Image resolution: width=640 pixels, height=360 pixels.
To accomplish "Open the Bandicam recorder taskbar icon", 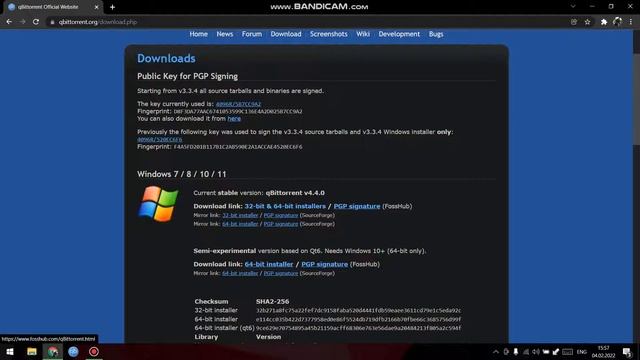I will 94,352.
